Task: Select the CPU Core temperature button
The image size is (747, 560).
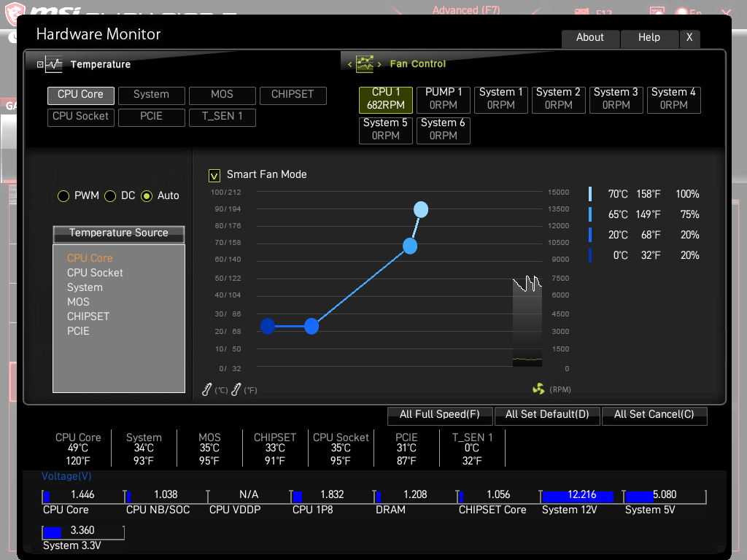Action: click(x=80, y=95)
